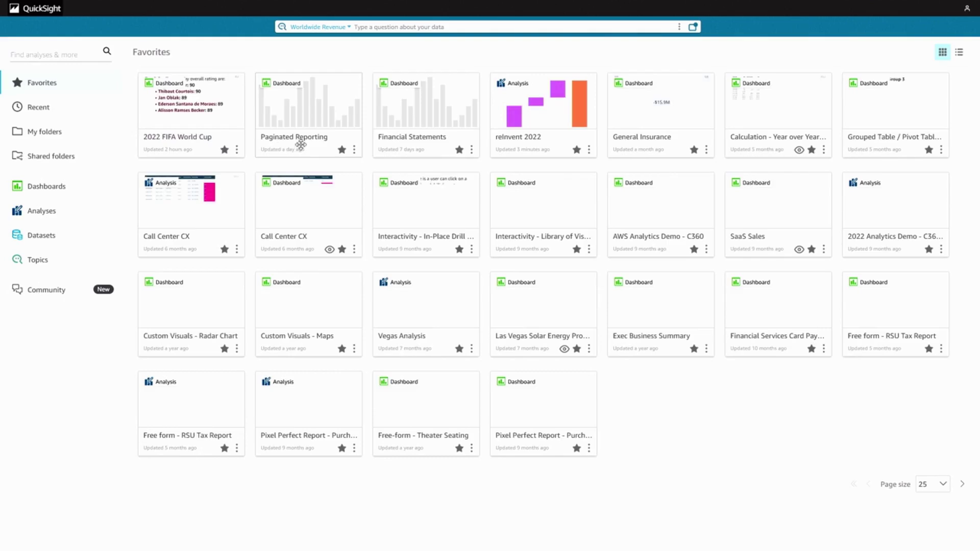Go to Datasets in sidebar
Image resolution: width=980 pixels, height=551 pixels.
(x=41, y=235)
